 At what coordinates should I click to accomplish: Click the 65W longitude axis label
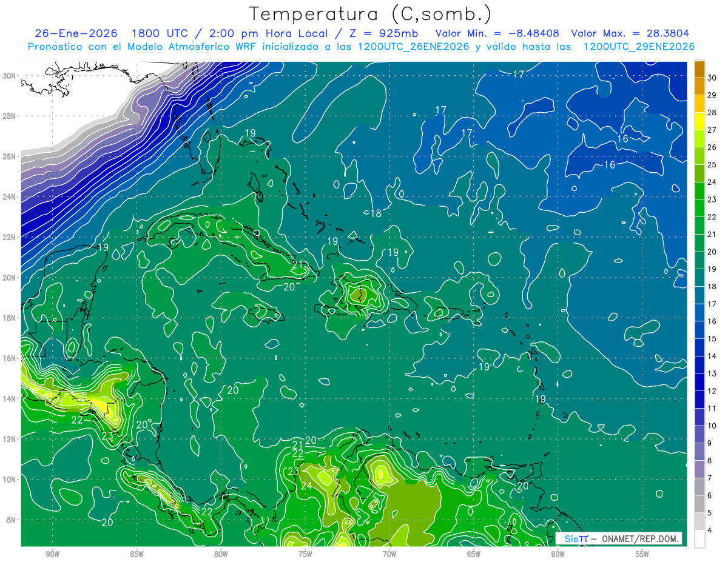click(x=474, y=555)
